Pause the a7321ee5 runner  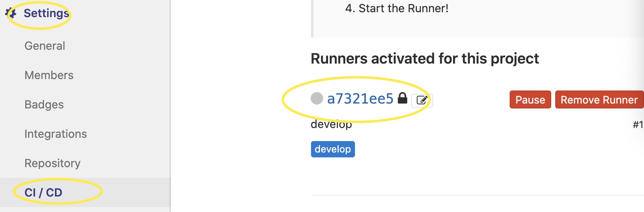pos(530,100)
